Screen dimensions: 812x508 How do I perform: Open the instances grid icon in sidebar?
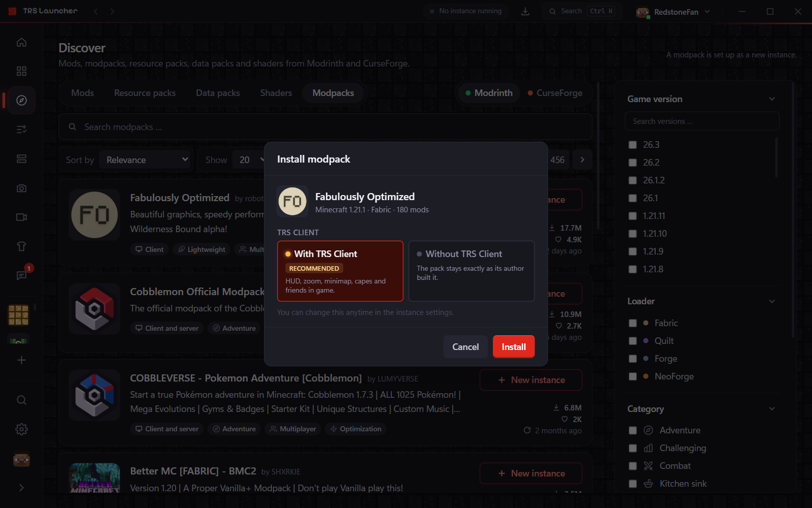21,71
